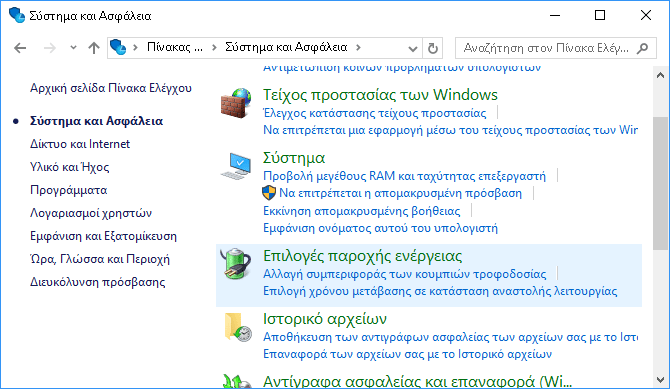The height and width of the screenshot is (389, 670).
Task: Click Επιλογή χρόνου μετάβασης σε αναστολή
Action: pos(440,292)
